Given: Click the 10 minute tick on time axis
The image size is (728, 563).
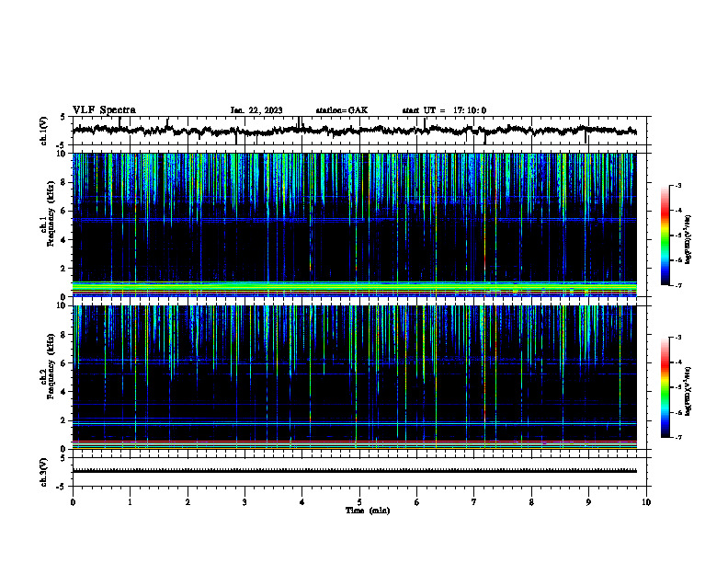Looking at the screenshot, I should [x=646, y=502].
